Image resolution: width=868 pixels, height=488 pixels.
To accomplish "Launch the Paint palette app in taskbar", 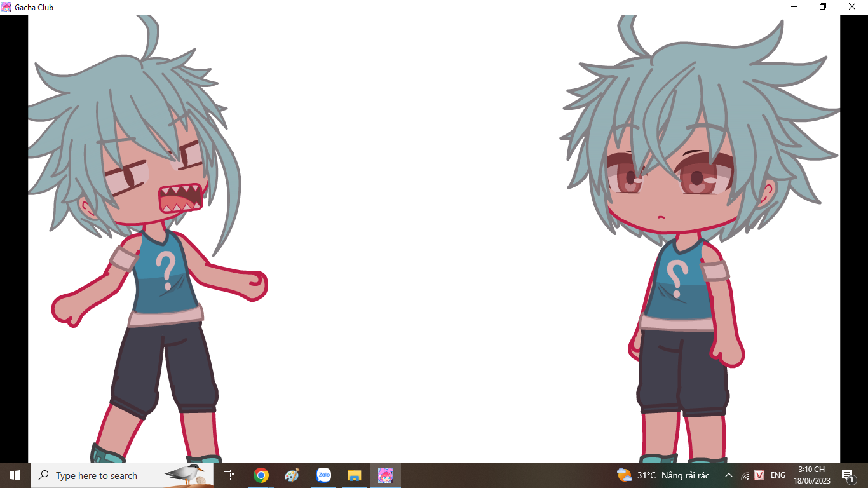I will tap(292, 475).
